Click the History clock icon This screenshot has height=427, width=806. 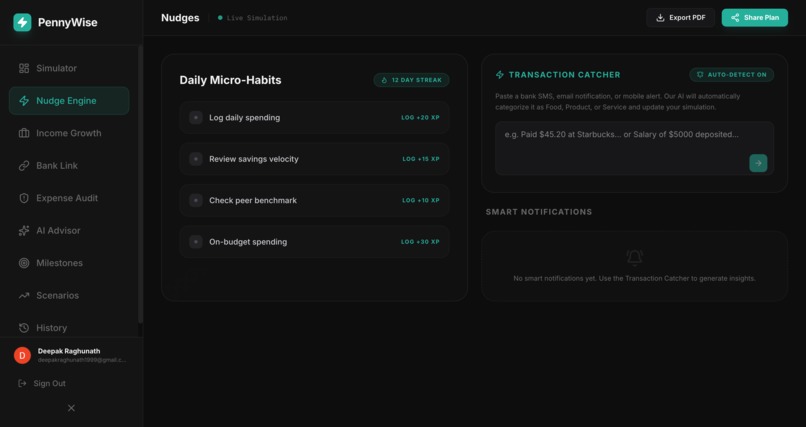pyautogui.click(x=24, y=328)
